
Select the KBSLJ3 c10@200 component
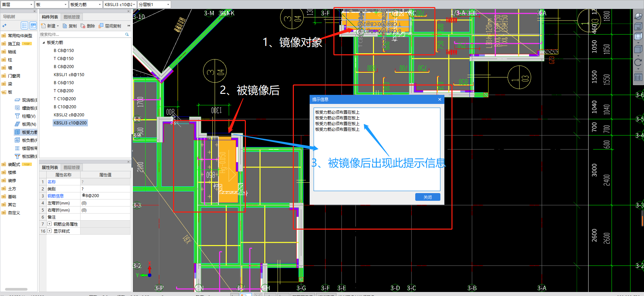pyautogui.click(x=70, y=123)
